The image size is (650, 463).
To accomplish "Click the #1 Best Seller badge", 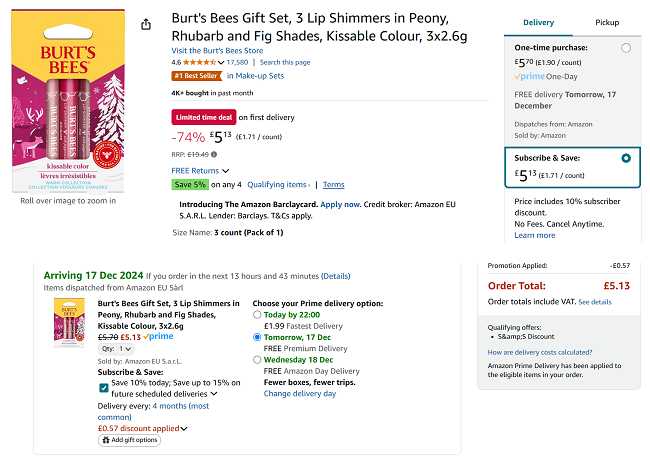I will point(196,76).
